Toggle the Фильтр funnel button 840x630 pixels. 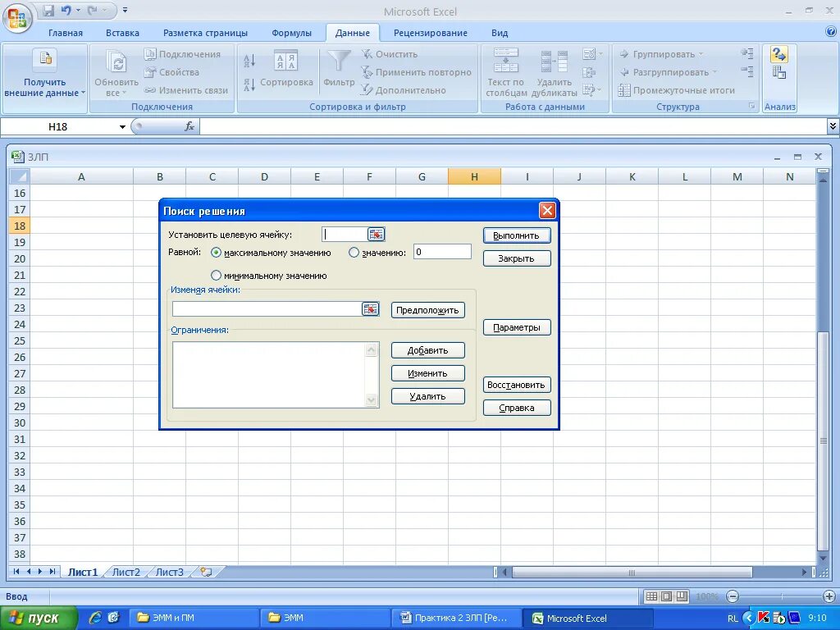click(x=339, y=68)
